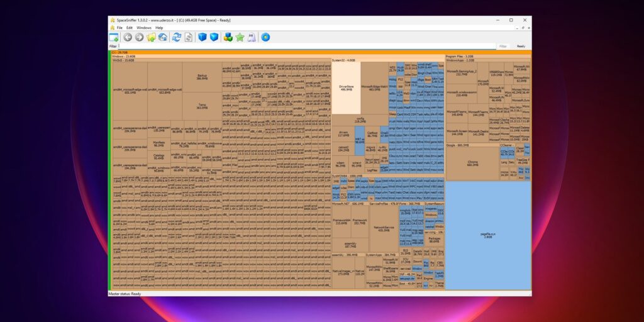644x322 pixels.
Task: Select the CatRoot 86.7MB block
Action: coord(372,135)
